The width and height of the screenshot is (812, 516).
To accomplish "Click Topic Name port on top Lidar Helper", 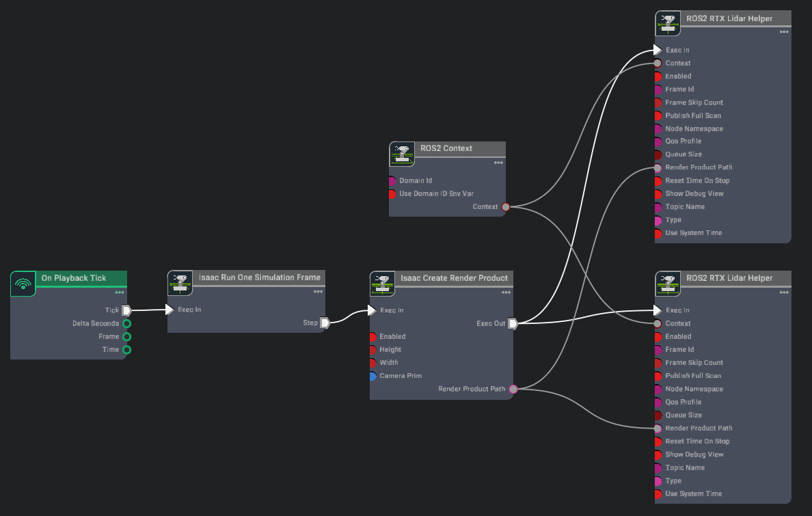I will click(x=658, y=207).
